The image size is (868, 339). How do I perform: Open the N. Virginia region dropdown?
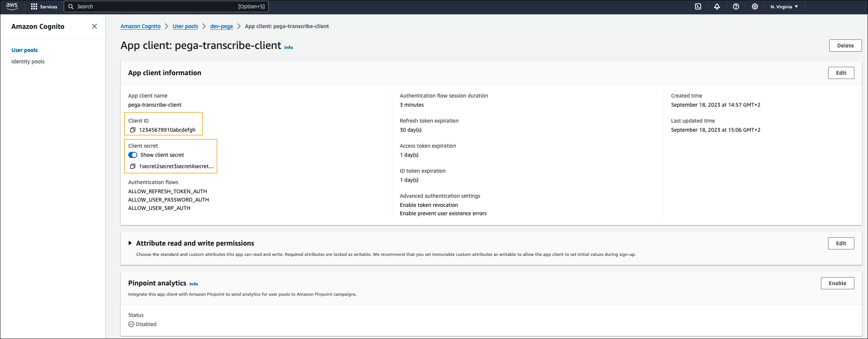[x=784, y=6]
